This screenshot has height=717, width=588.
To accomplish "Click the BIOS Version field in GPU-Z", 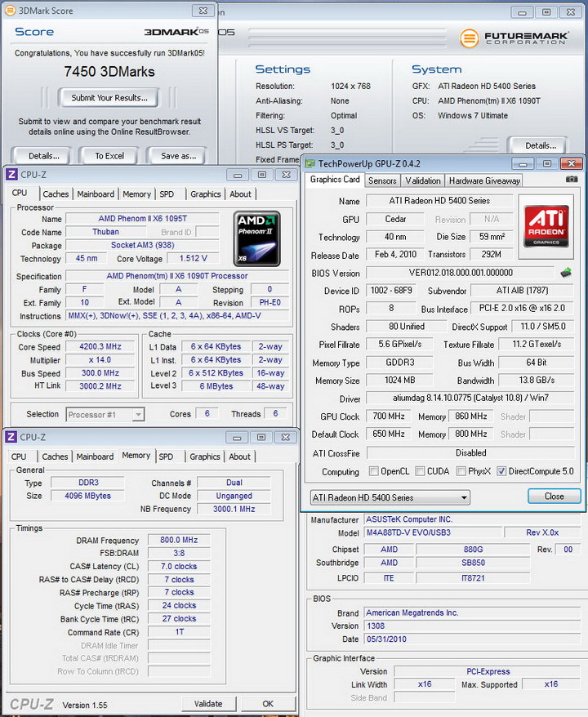I will click(x=461, y=273).
